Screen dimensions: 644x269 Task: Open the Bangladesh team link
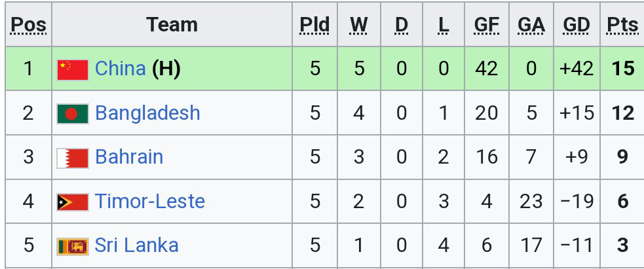pyautogui.click(x=147, y=113)
